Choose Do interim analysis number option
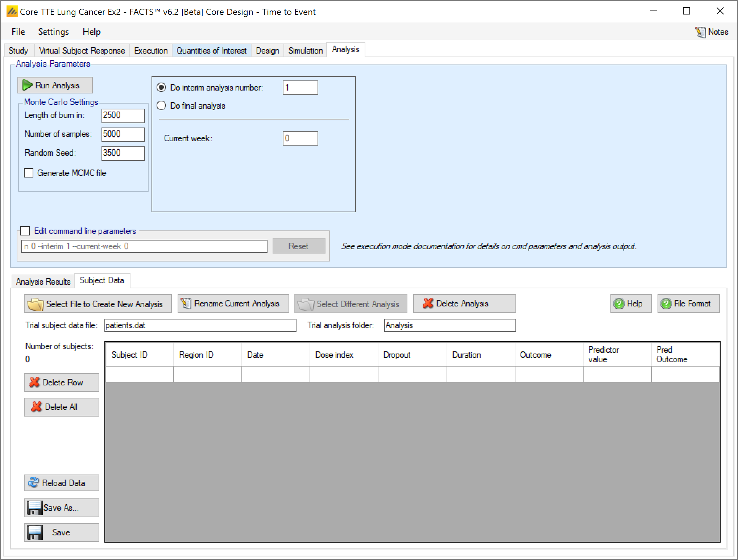The image size is (738, 560). (x=161, y=87)
